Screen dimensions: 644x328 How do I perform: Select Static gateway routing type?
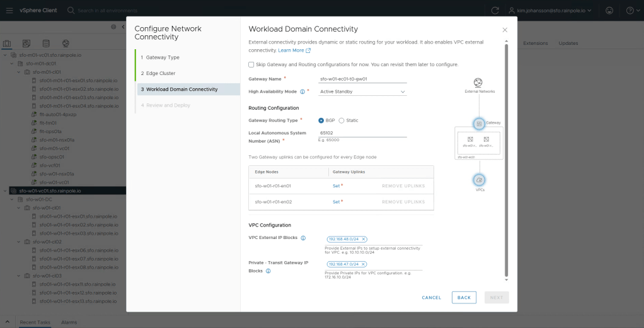click(x=342, y=120)
